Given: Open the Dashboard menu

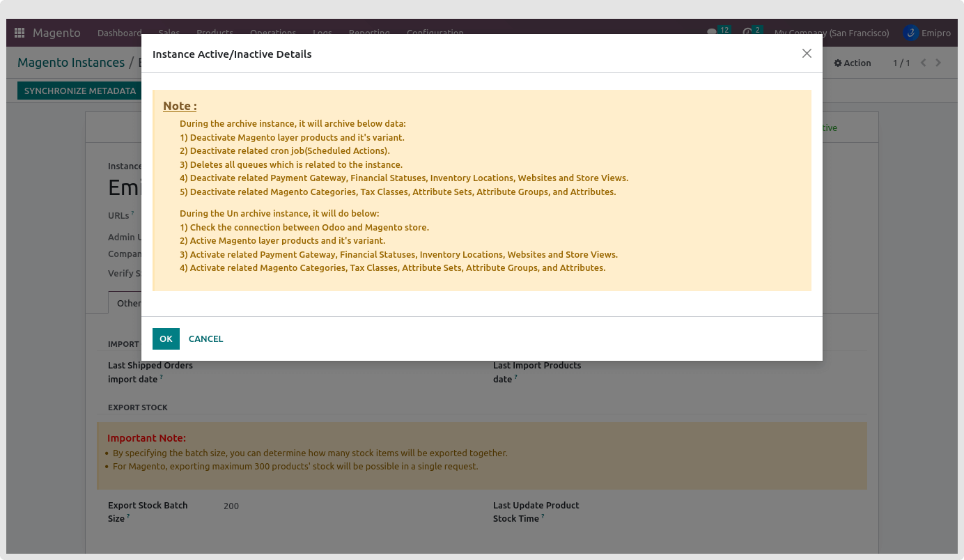Looking at the screenshot, I should (x=119, y=33).
